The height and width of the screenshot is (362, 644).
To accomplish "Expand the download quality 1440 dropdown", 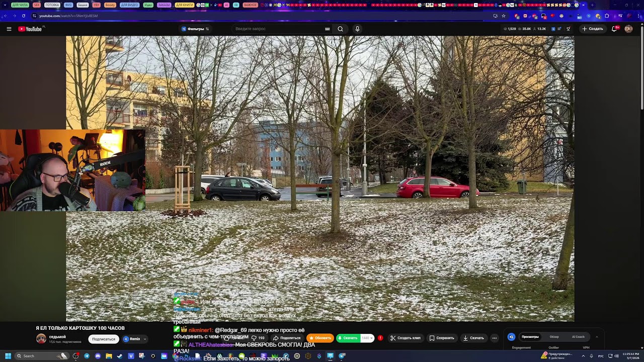I will (367, 338).
